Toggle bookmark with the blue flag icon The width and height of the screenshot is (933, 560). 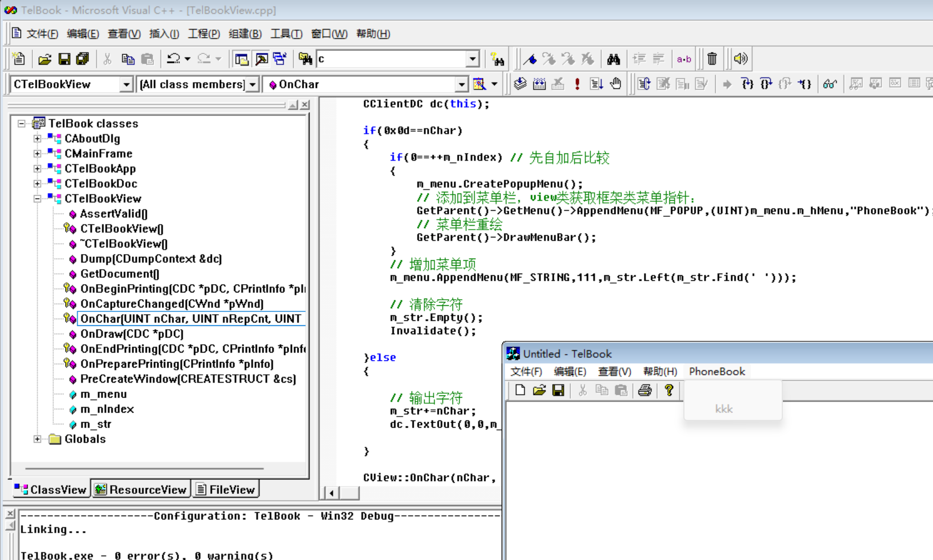[530, 58]
